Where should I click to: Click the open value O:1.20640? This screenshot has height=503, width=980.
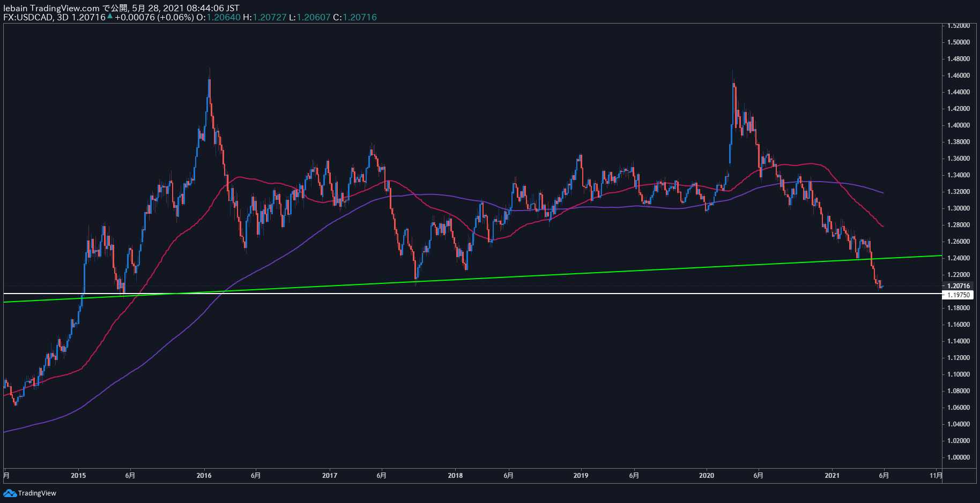coord(218,17)
